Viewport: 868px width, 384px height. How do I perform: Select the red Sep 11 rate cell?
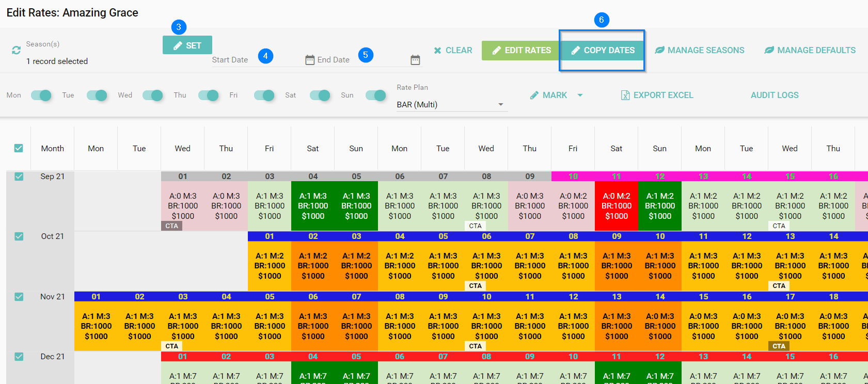click(x=617, y=205)
